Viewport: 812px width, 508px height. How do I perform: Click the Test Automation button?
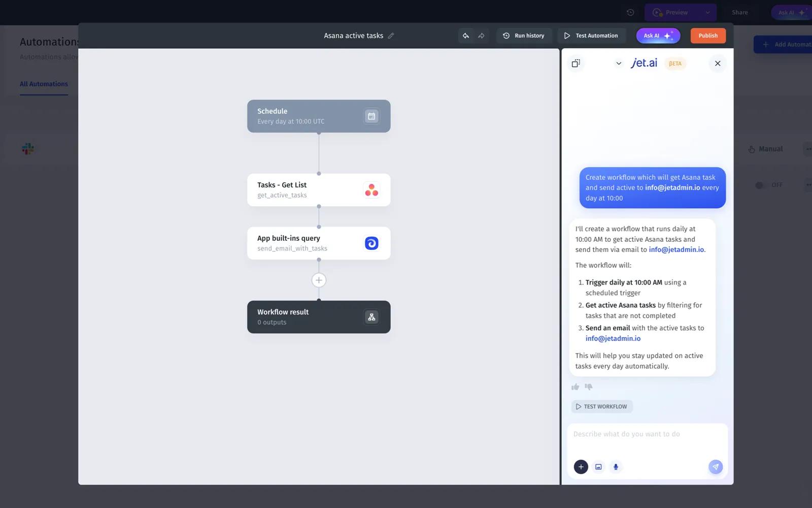coord(591,36)
